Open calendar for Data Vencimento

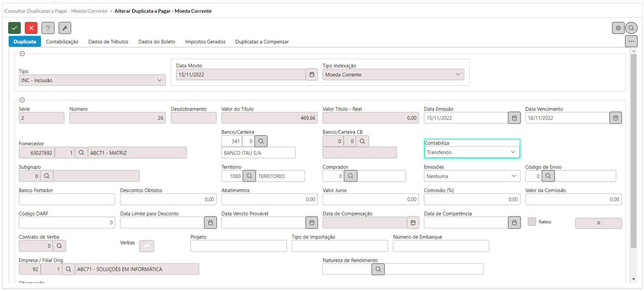(615, 118)
